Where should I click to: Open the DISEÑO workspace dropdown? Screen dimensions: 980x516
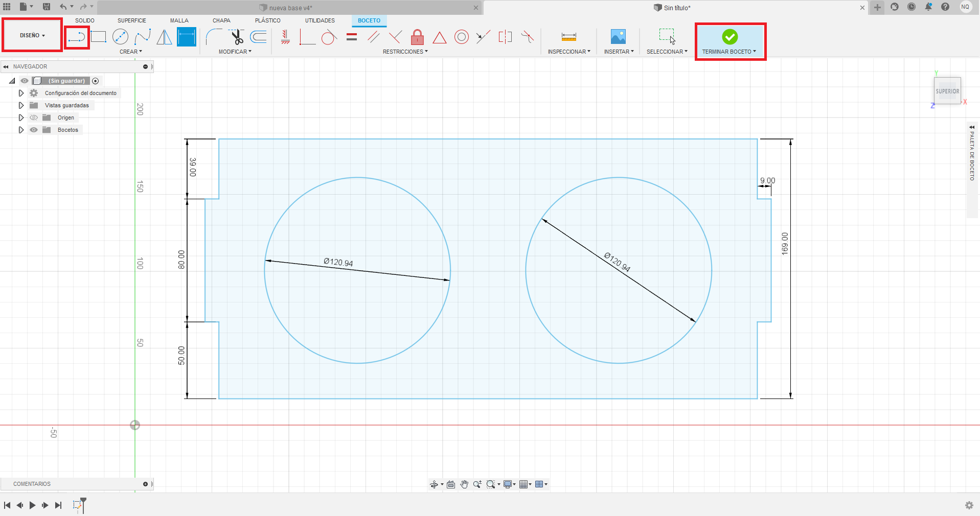pyautogui.click(x=32, y=35)
